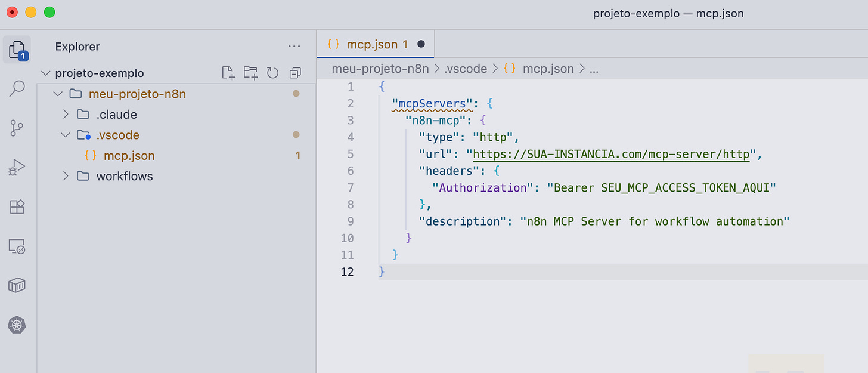Click the New Folder icon in Explorer
Viewport: 868px width, 373px height.
point(250,73)
